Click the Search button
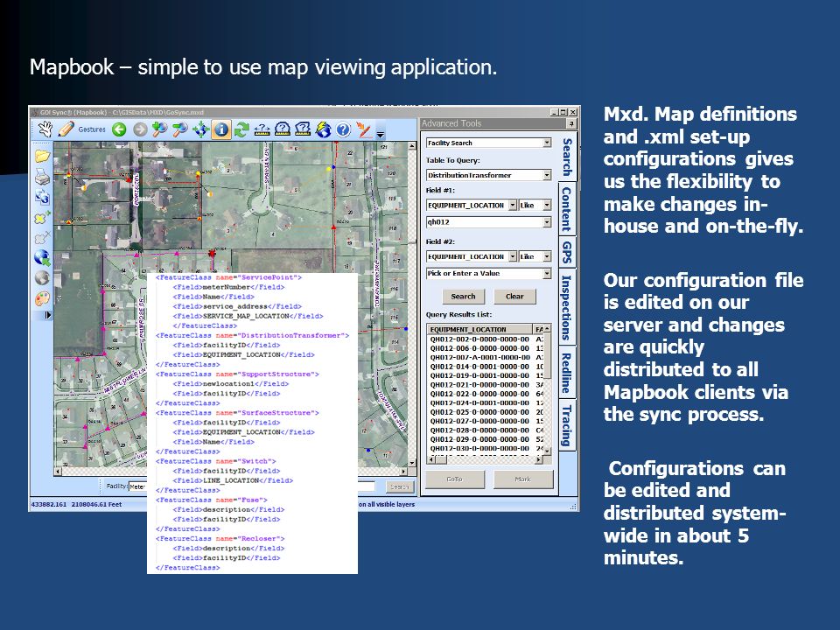This screenshot has height=630, width=840. pyautogui.click(x=464, y=297)
